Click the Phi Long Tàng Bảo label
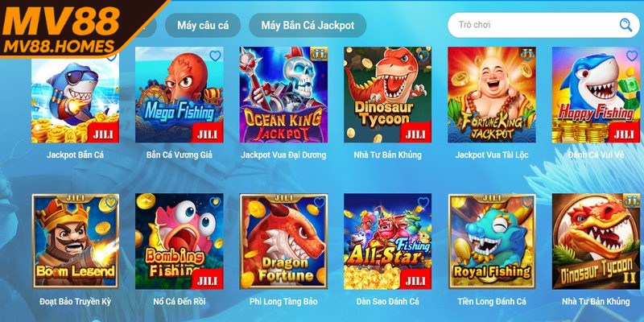Screen dimensions: 644x322 283,302
